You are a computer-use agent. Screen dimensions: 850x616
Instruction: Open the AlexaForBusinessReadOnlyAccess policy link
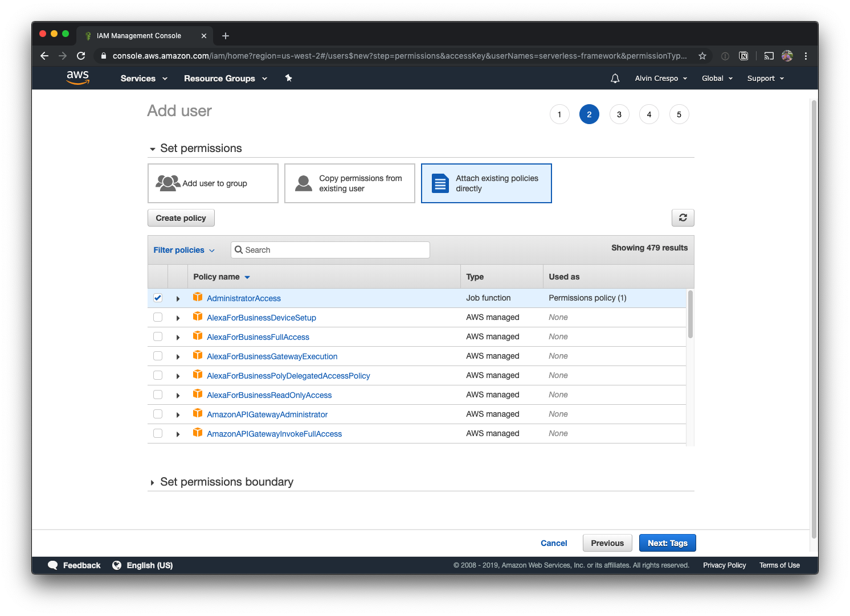click(269, 395)
